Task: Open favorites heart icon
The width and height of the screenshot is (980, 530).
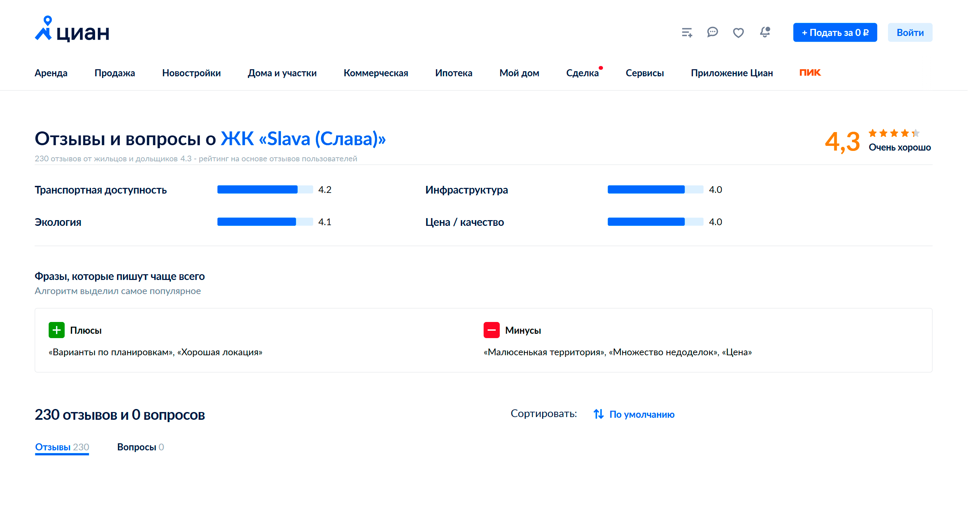Action: tap(738, 33)
